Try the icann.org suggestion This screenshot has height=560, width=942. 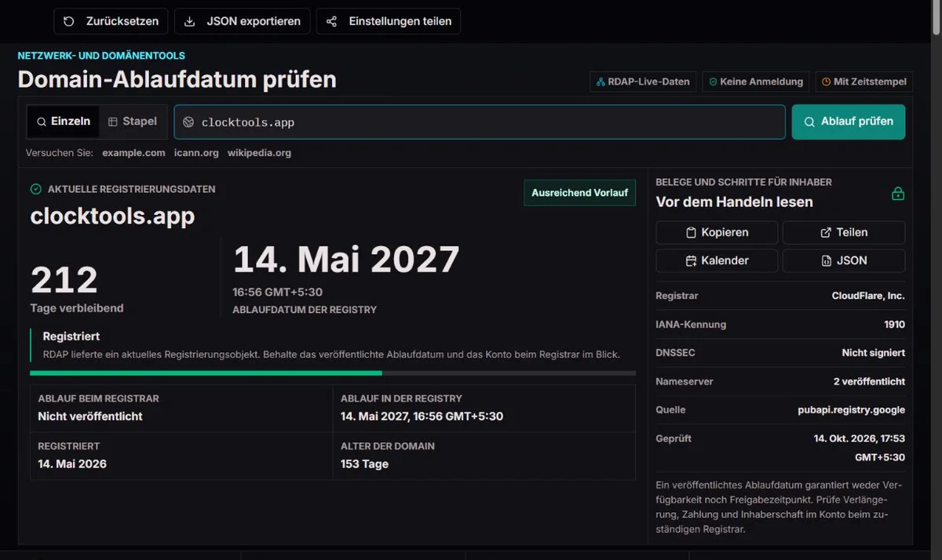[x=196, y=153]
